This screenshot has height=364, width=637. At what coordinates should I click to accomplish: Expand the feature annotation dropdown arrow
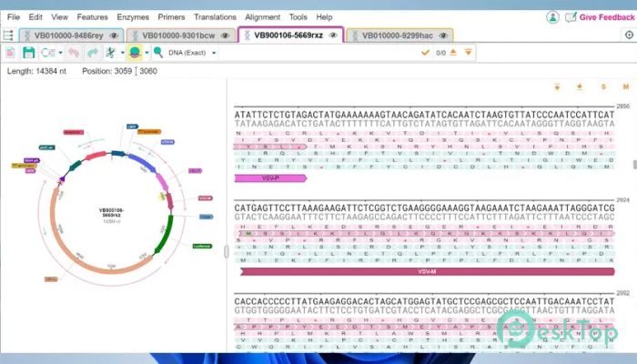pyautogui.click(x=147, y=53)
